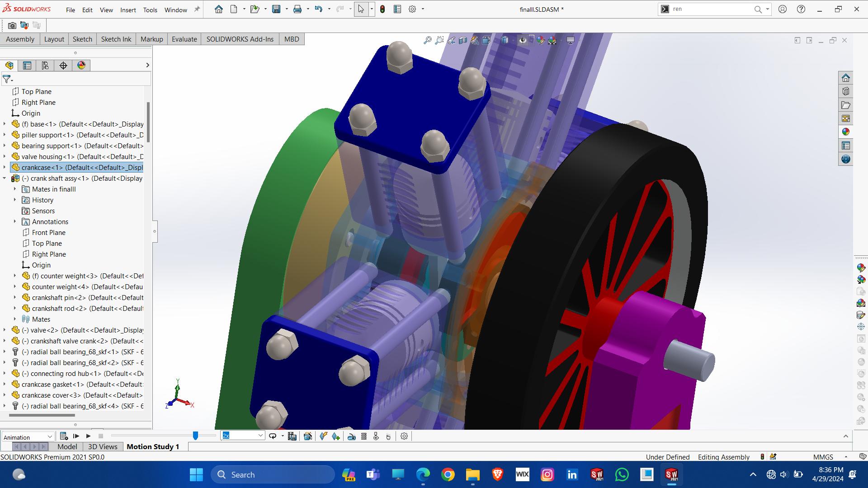The width and height of the screenshot is (868, 488).
Task: Open View Orientation cube icon
Action: pos(486,40)
